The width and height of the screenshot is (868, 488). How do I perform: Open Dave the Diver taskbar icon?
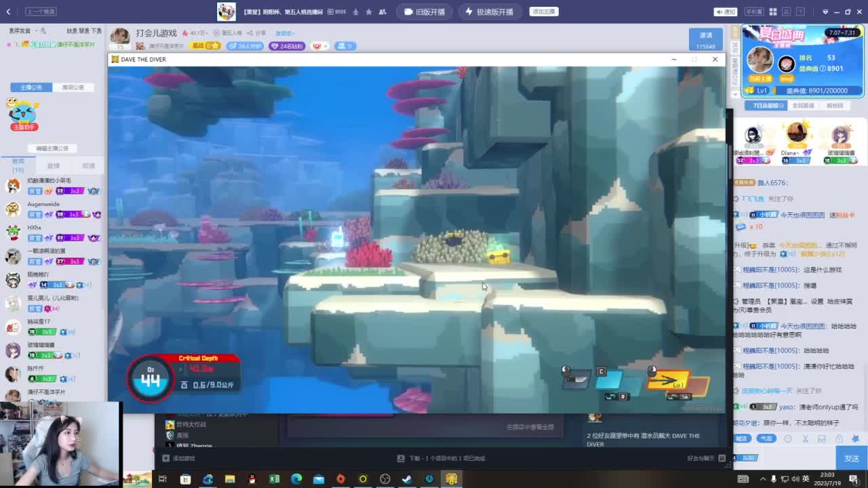452,479
